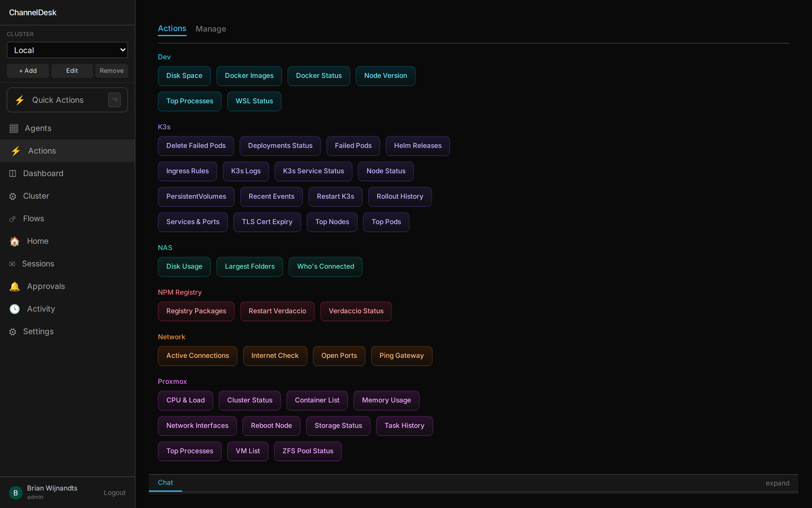Viewport: 812px width, 508px height.
Task: Run the WSL Status action
Action: (254, 101)
